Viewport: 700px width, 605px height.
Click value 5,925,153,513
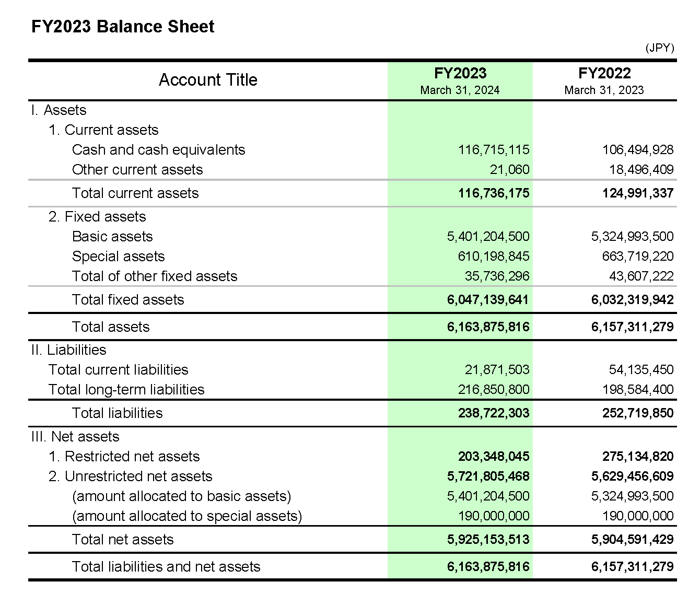[488, 540]
